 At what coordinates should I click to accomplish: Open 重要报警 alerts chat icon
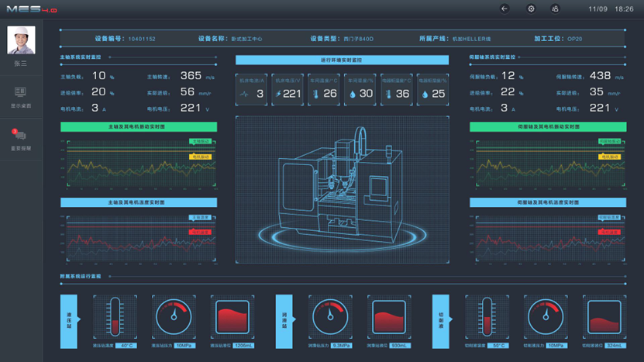[x=21, y=136]
